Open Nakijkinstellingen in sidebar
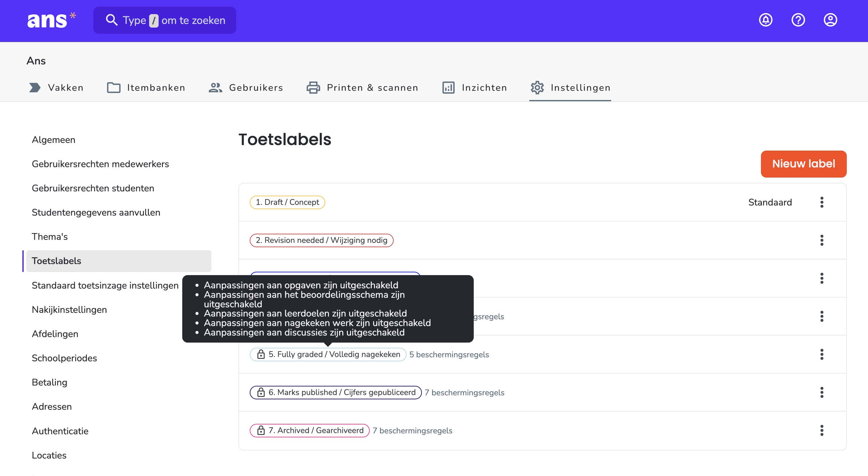 tap(69, 309)
